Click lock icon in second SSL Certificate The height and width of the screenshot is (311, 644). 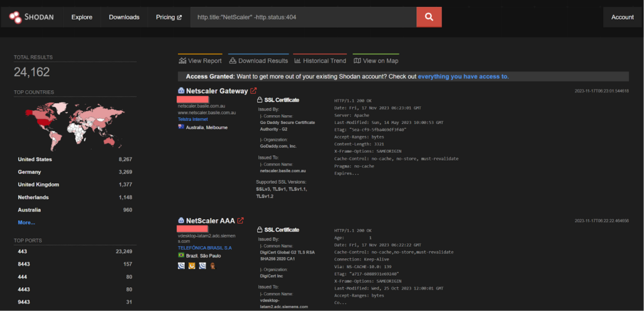tap(259, 230)
